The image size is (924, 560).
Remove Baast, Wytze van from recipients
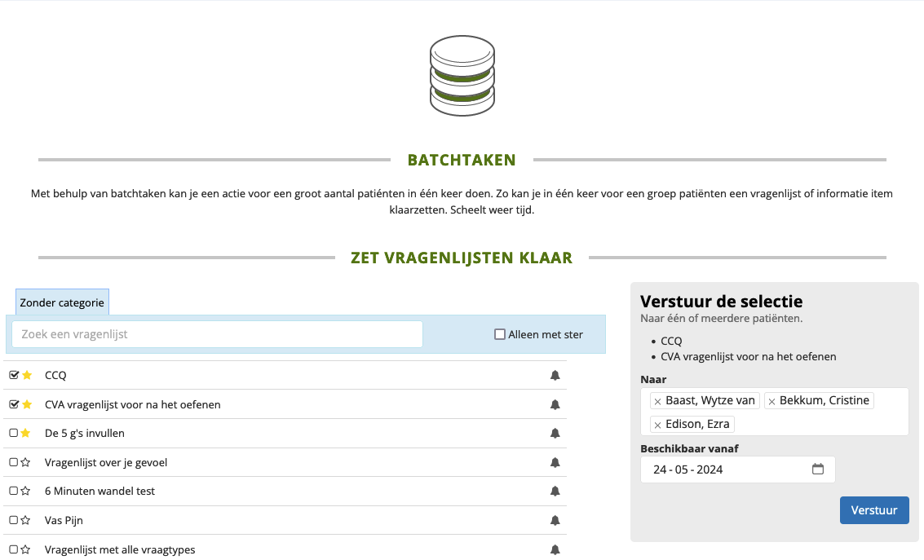[x=657, y=401]
